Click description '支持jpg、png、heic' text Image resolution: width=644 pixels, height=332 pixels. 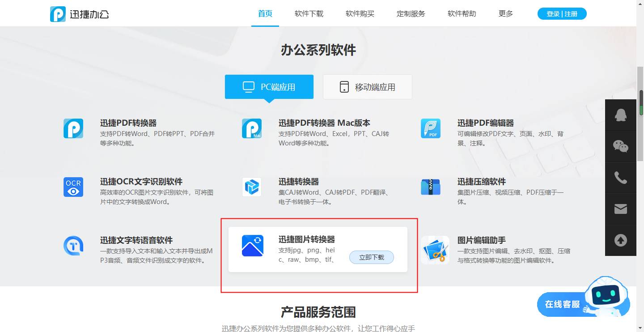click(307, 255)
